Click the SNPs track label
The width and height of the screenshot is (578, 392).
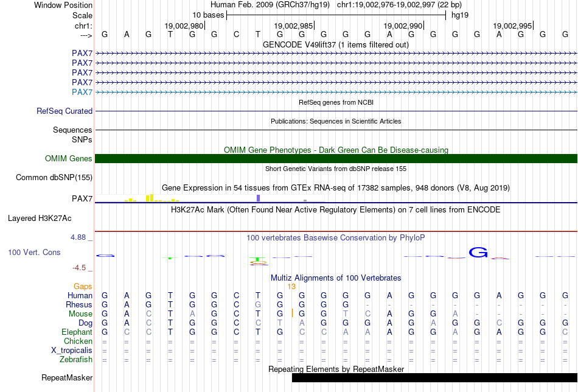tap(82, 139)
